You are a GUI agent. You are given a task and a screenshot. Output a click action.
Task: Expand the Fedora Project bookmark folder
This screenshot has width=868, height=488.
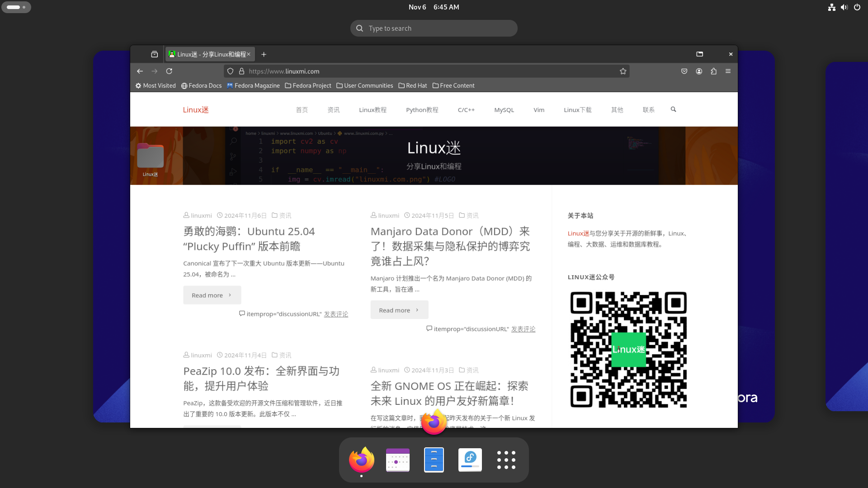308,85
